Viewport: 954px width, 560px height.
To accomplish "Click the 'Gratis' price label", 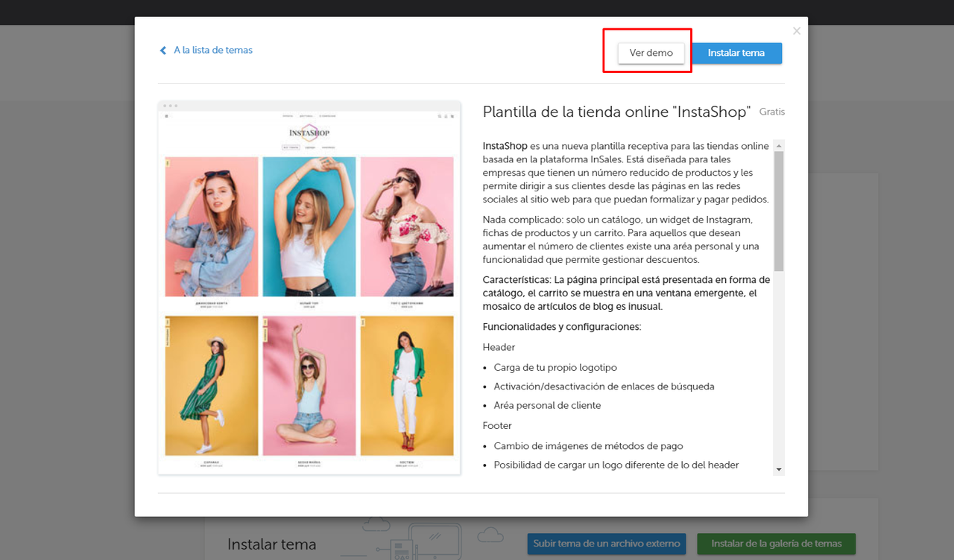I will [x=772, y=112].
